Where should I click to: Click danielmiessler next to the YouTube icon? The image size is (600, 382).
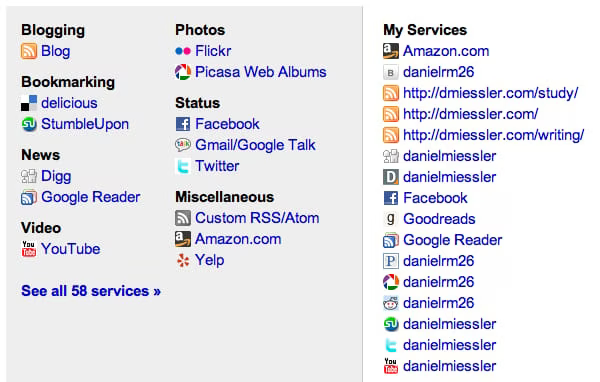[450, 366]
